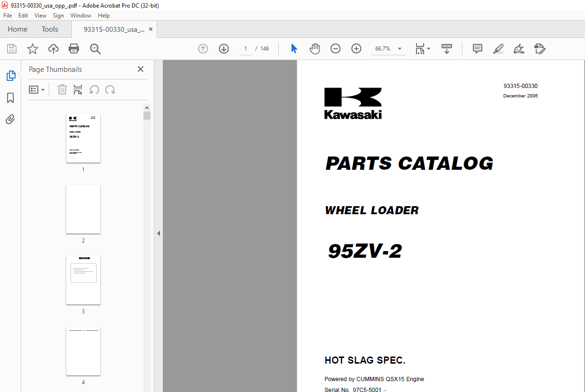Click the stamp/share tool icon
The height and width of the screenshot is (392, 585).
coord(540,49)
